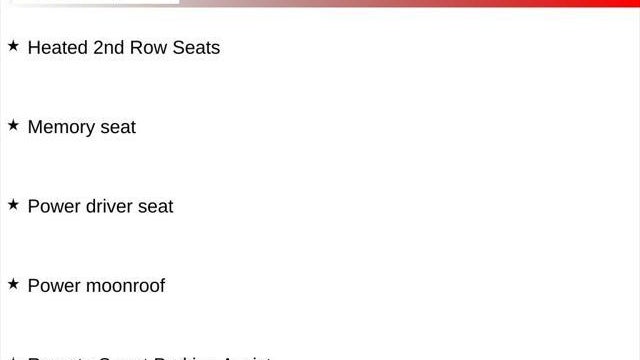Click the cut-off Remote Smart Parking Assist item
The image size is (640, 360).
(x=149, y=358)
